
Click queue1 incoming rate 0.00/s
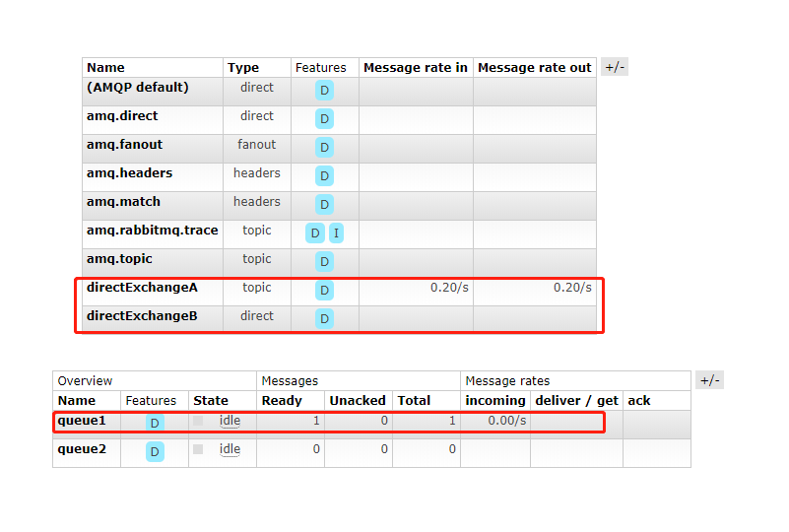tap(507, 421)
